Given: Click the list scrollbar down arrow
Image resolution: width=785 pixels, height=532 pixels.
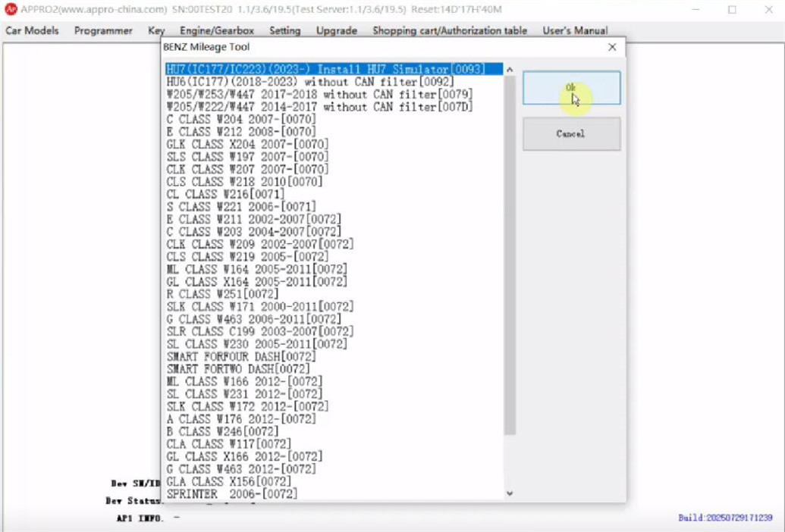Looking at the screenshot, I should click(x=510, y=493).
